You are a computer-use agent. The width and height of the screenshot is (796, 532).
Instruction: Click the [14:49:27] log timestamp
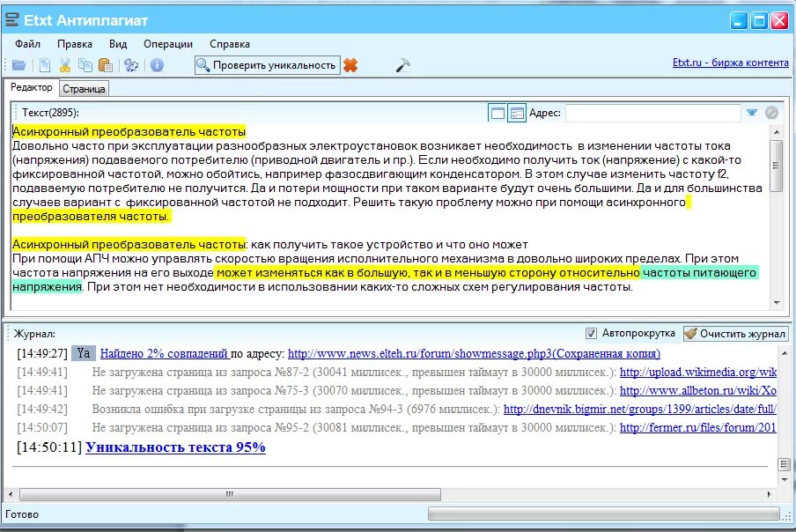pyautogui.click(x=41, y=353)
